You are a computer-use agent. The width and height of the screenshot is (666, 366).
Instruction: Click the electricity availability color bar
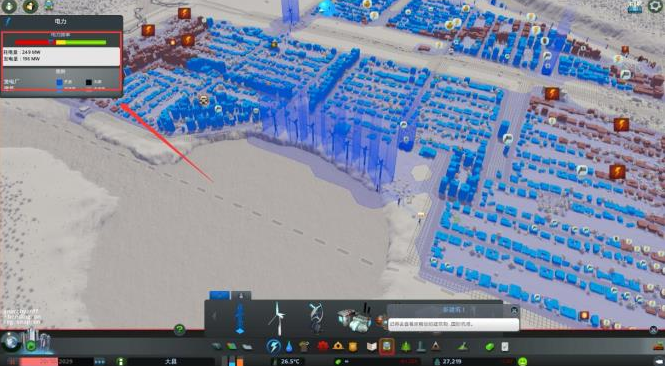(x=60, y=42)
